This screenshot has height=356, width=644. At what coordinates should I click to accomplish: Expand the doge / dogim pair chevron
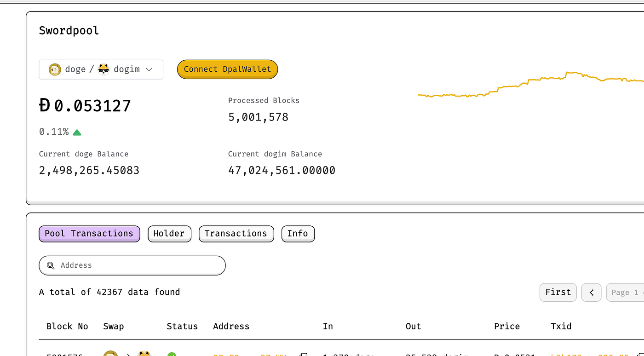pyautogui.click(x=149, y=69)
